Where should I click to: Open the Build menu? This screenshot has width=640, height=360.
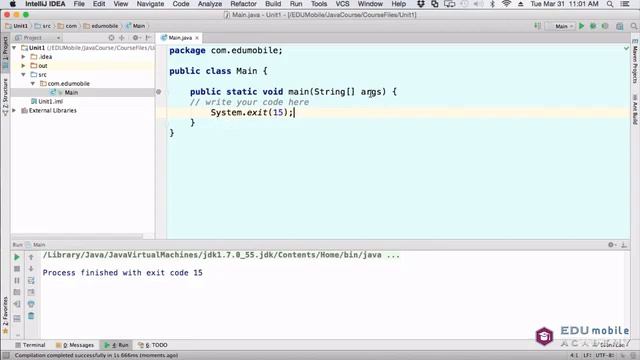pos(273,4)
